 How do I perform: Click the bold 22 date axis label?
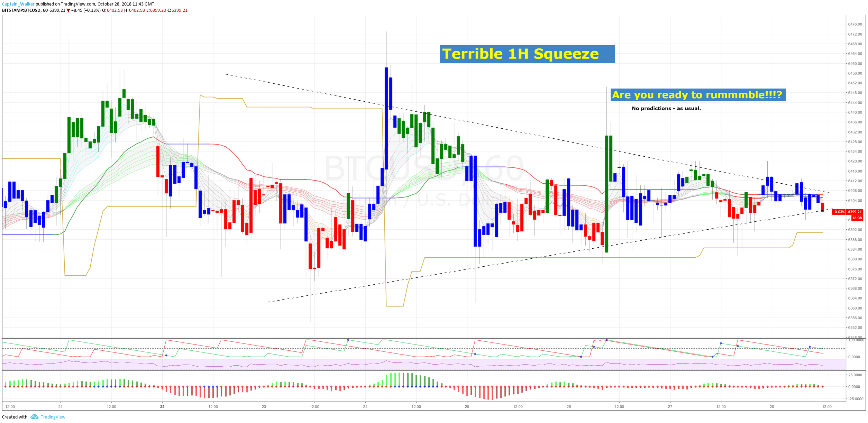162,407
